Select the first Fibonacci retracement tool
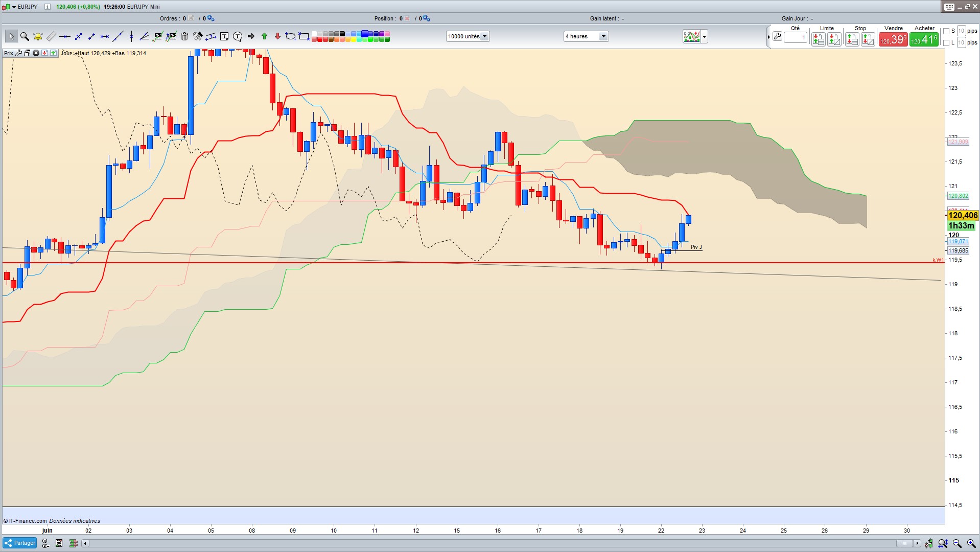980x552 pixels. pyautogui.click(x=158, y=36)
